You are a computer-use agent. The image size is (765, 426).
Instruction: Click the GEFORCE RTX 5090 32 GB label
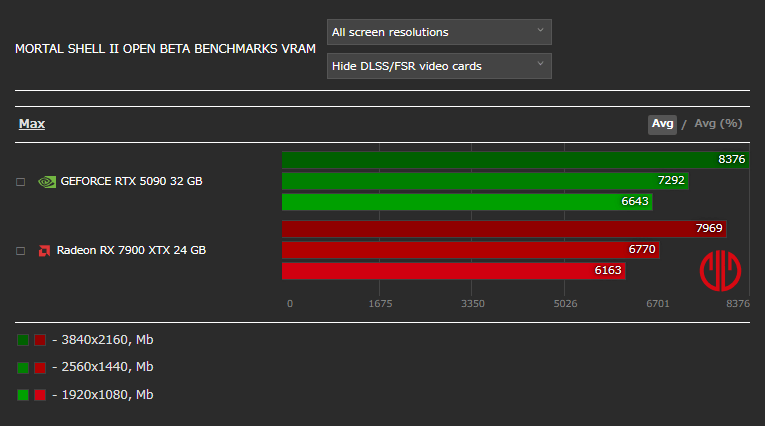[x=131, y=182]
